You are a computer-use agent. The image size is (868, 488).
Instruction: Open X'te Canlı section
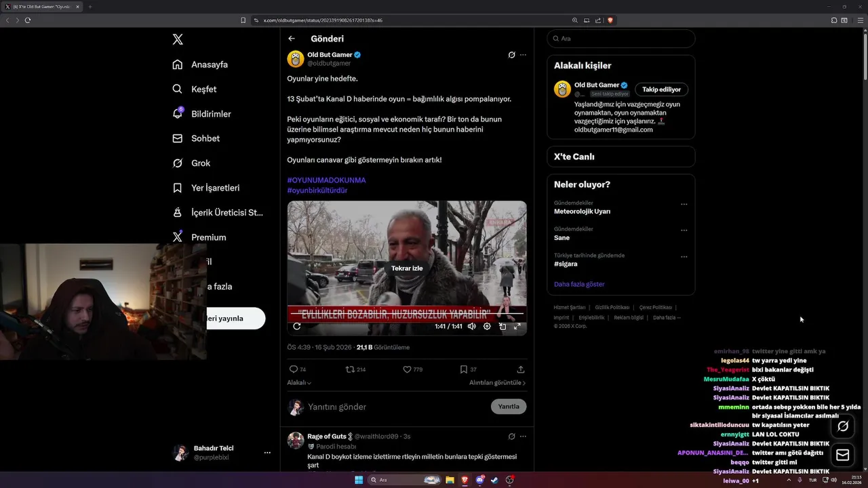tap(621, 157)
